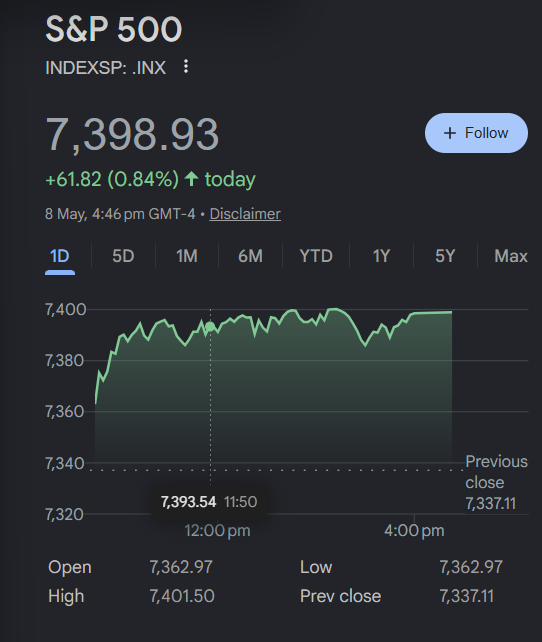542x642 pixels.
Task: Click the 8 May, 4:46 pm timestamp
Action: coord(120,214)
